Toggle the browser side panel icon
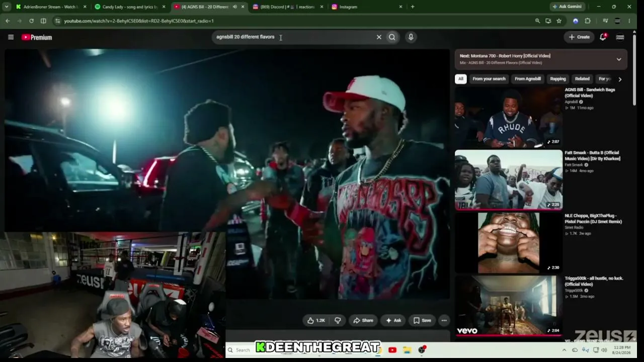 coord(43,21)
